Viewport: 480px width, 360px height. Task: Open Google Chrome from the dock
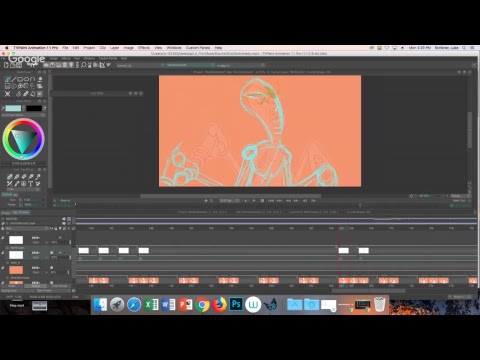(x=202, y=304)
